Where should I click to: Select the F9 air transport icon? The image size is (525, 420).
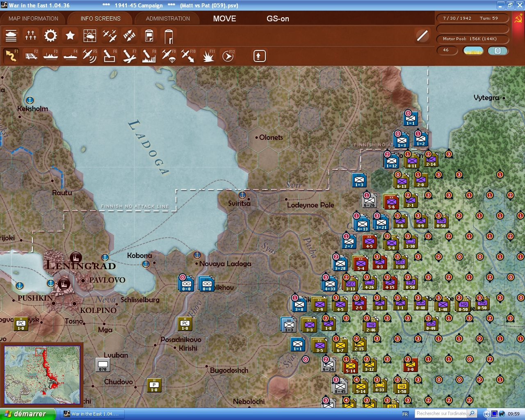pos(169,56)
